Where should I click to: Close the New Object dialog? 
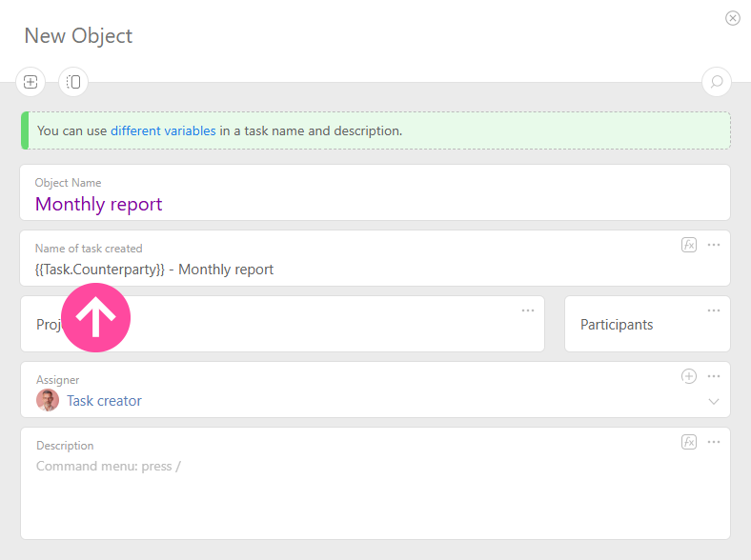point(733,18)
